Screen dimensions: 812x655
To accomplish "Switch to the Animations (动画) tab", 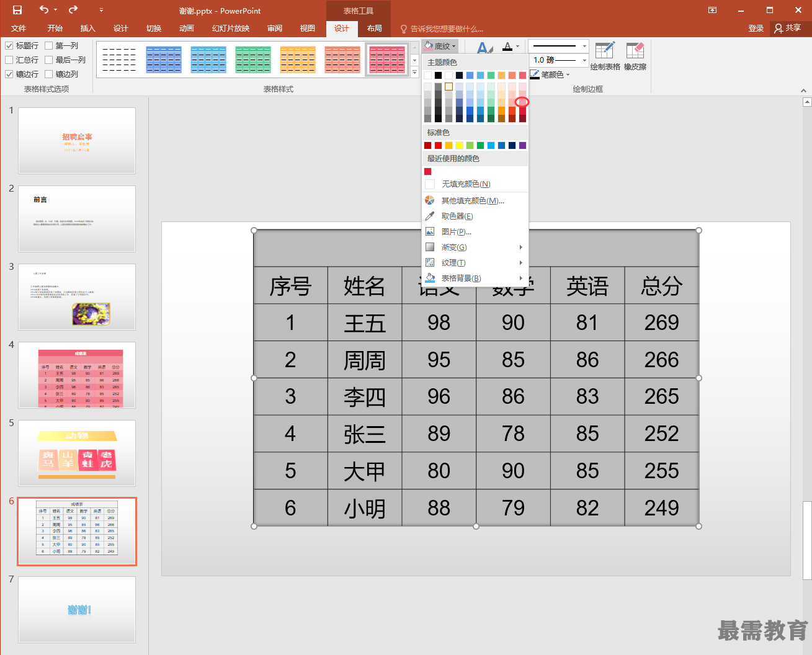I will [187, 29].
